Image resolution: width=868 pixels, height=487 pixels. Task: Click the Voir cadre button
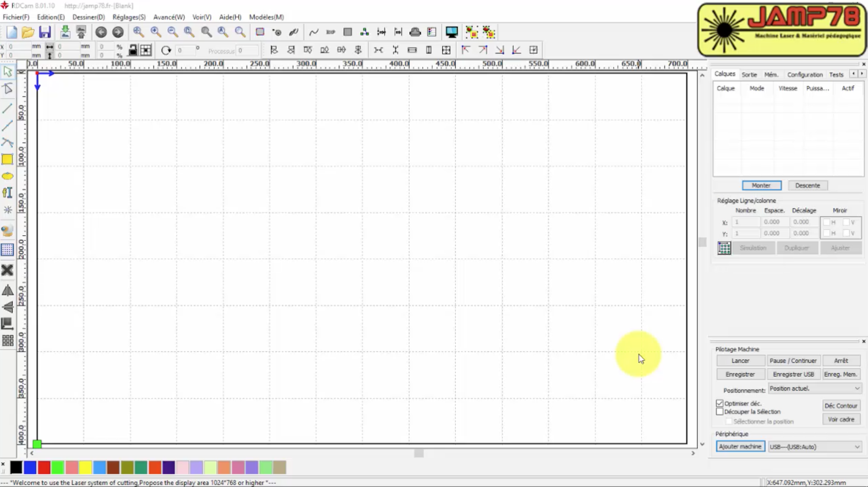click(841, 419)
